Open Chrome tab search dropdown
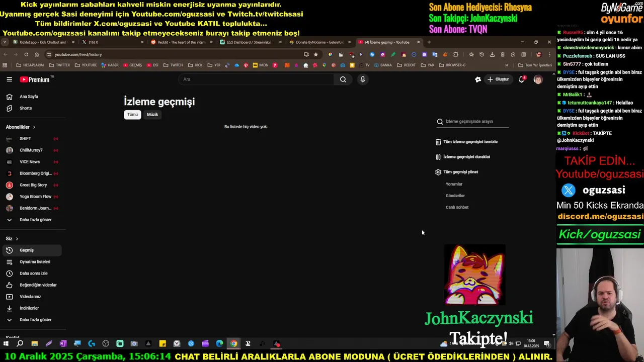Screen dimensions: 644x362 (x=5, y=42)
